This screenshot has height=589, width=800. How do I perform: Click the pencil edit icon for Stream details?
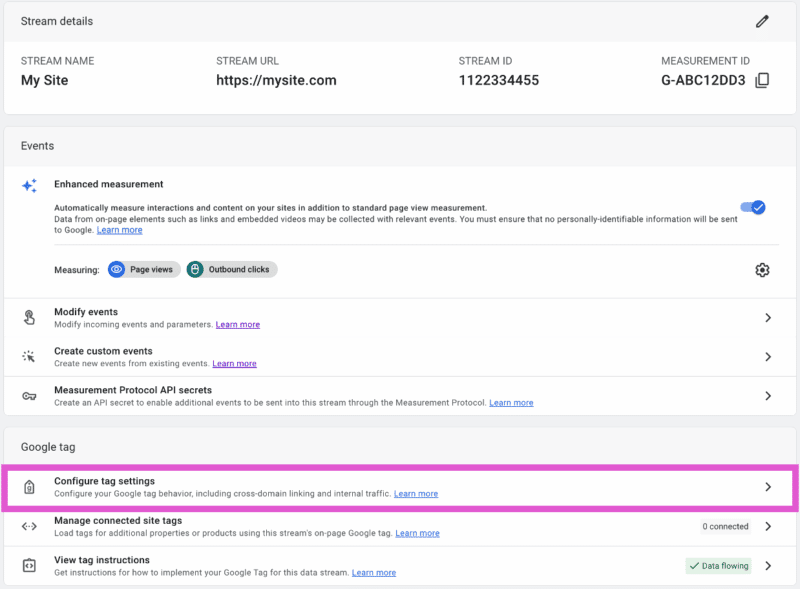click(x=763, y=21)
